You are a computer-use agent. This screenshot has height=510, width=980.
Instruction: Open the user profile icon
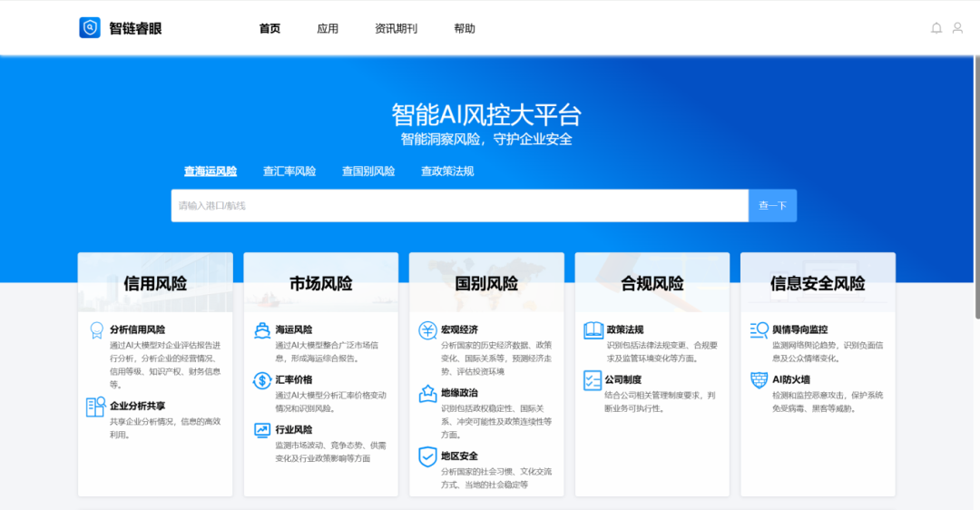tap(957, 28)
